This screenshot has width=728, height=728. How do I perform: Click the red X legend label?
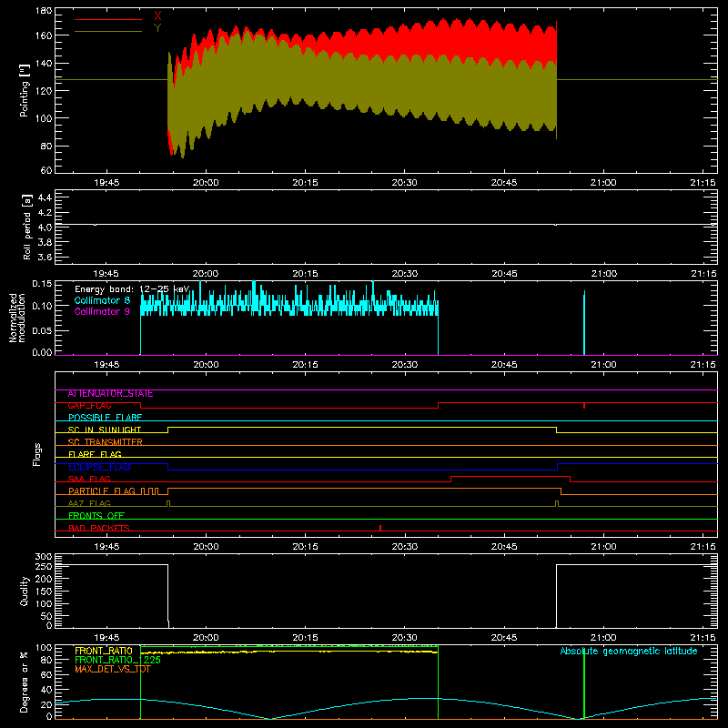157,16
